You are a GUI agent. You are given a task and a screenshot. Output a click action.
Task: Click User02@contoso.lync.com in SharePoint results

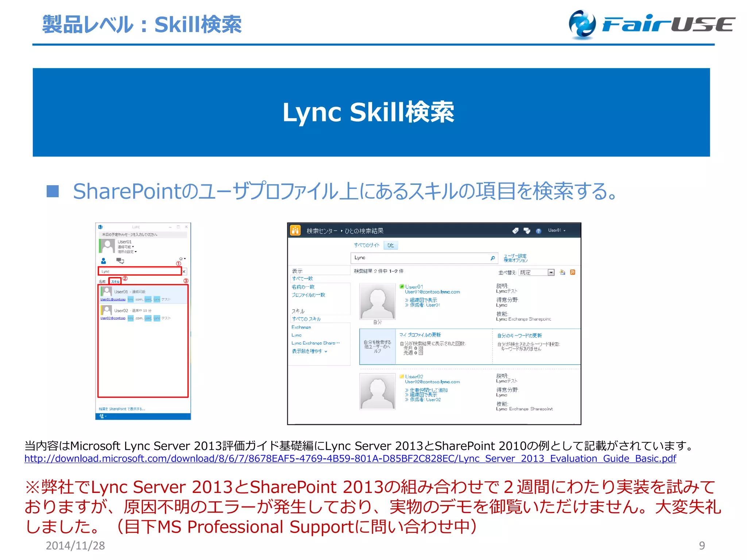tap(433, 382)
